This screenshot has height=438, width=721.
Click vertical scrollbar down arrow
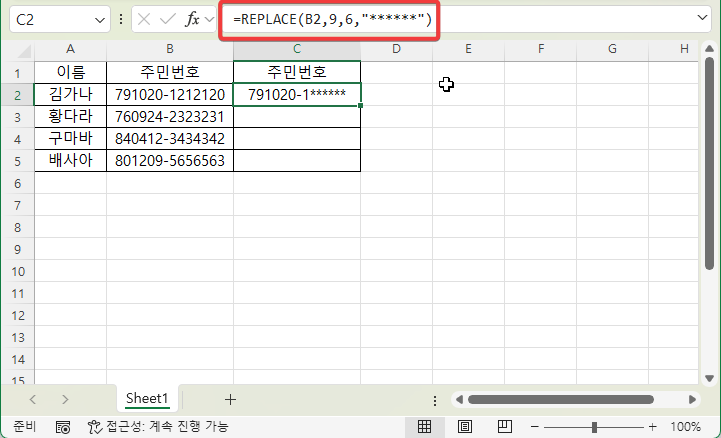point(709,378)
